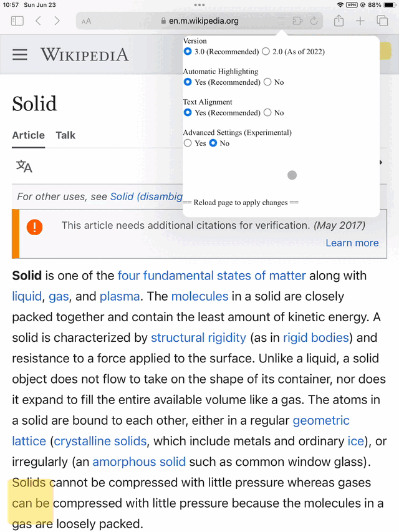Tap the extension puzzle icon in address bar

(297, 21)
